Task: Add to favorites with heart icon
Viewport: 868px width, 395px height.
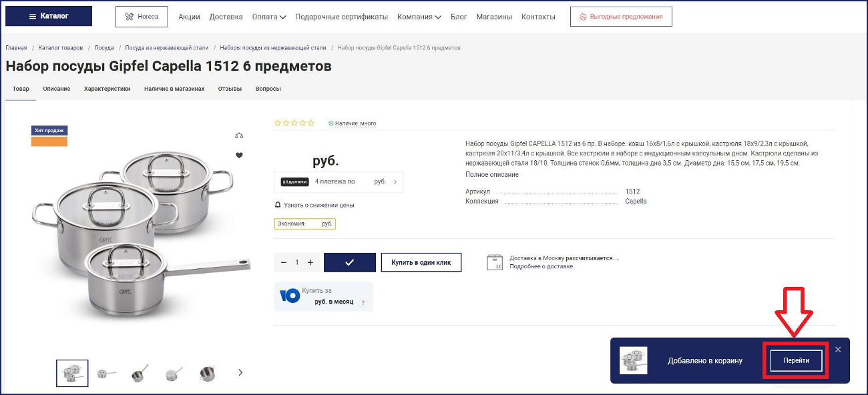Action: (x=240, y=155)
